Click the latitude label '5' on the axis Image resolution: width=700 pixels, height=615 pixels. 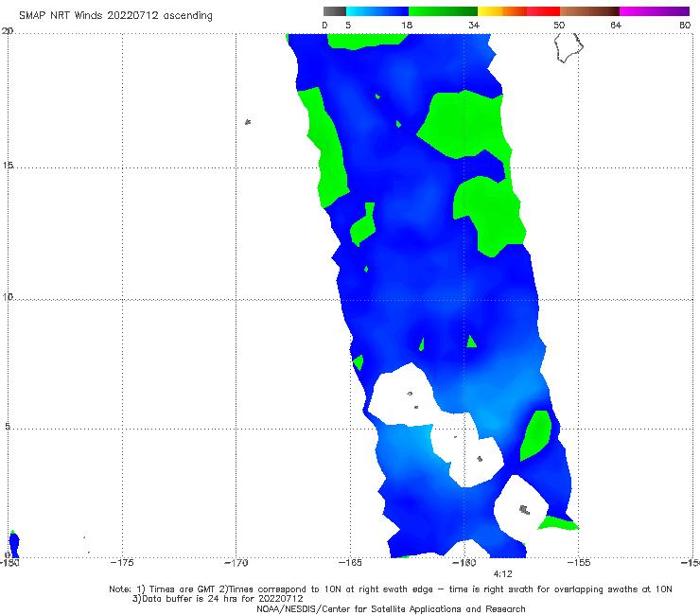[8, 426]
